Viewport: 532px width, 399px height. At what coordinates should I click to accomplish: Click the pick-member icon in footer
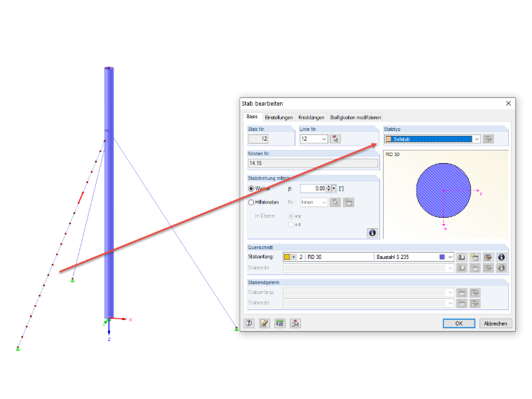pos(295,323)
